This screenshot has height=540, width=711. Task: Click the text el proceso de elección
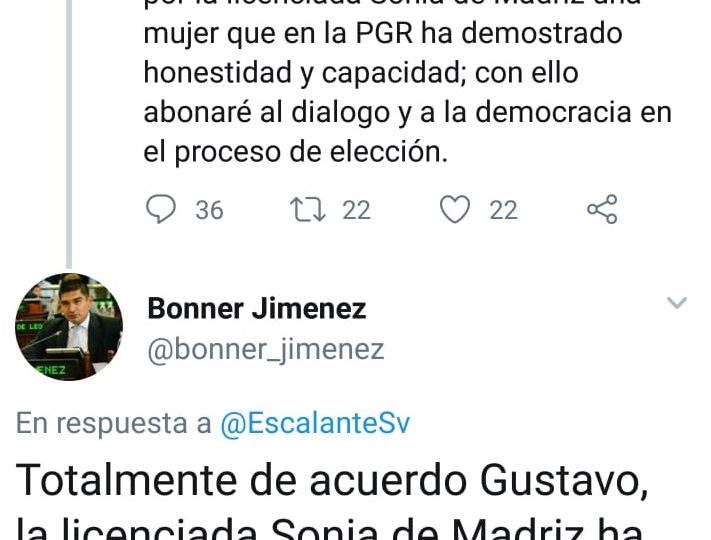[x=296, y=152]
